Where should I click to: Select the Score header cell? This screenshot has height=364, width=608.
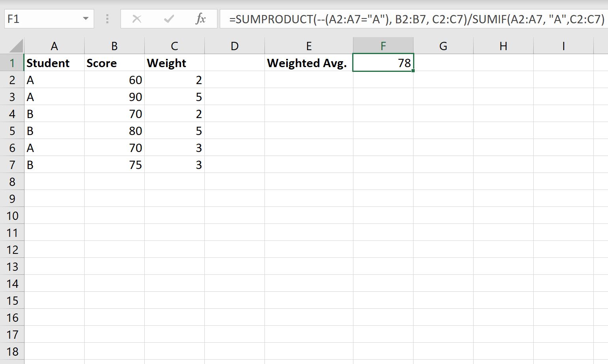point(114,63)
